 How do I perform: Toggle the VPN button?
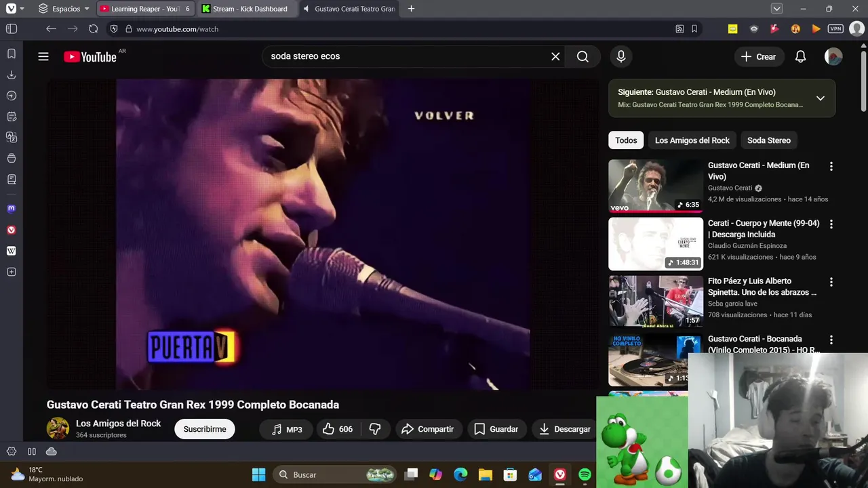tap(835, 29)
